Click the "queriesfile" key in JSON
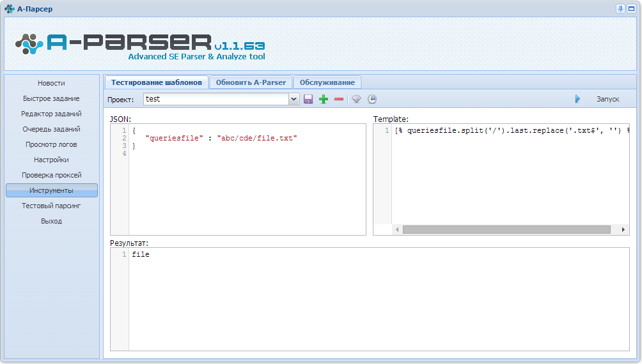This screenshot has height=364, width=642. (x=174, y=138)
